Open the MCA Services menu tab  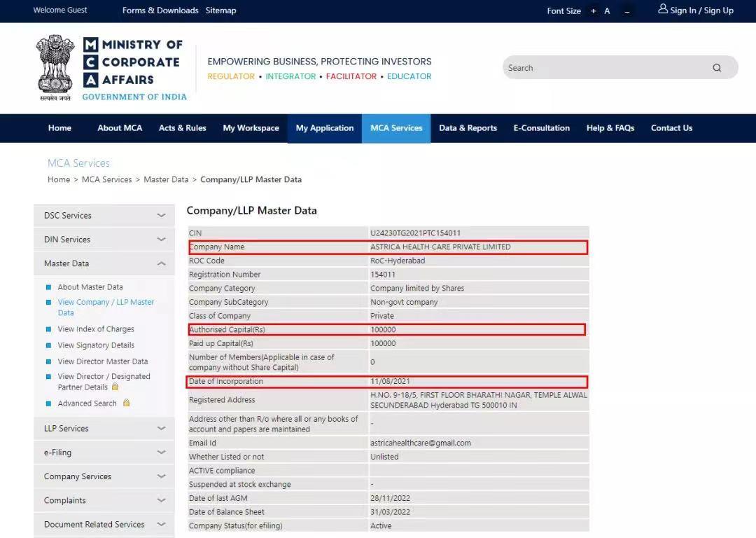(x=396, y=128)
